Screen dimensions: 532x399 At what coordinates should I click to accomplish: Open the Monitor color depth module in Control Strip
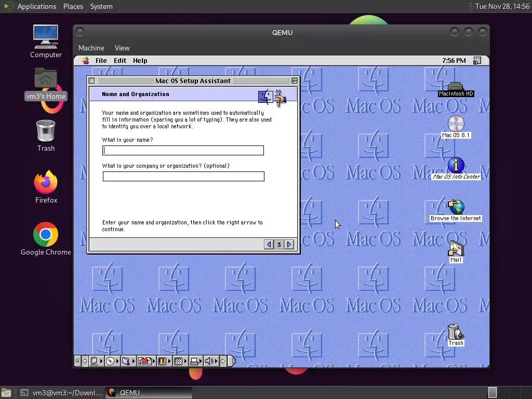164,362
